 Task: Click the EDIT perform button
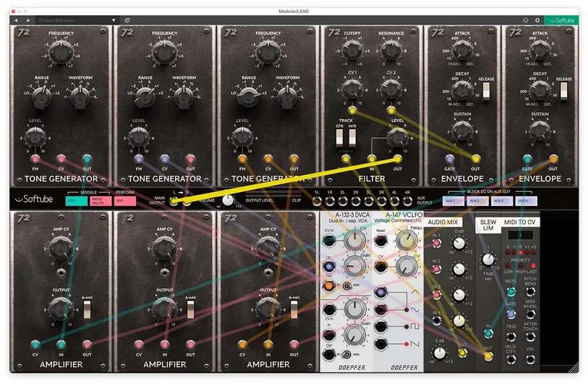click(125, 201)
